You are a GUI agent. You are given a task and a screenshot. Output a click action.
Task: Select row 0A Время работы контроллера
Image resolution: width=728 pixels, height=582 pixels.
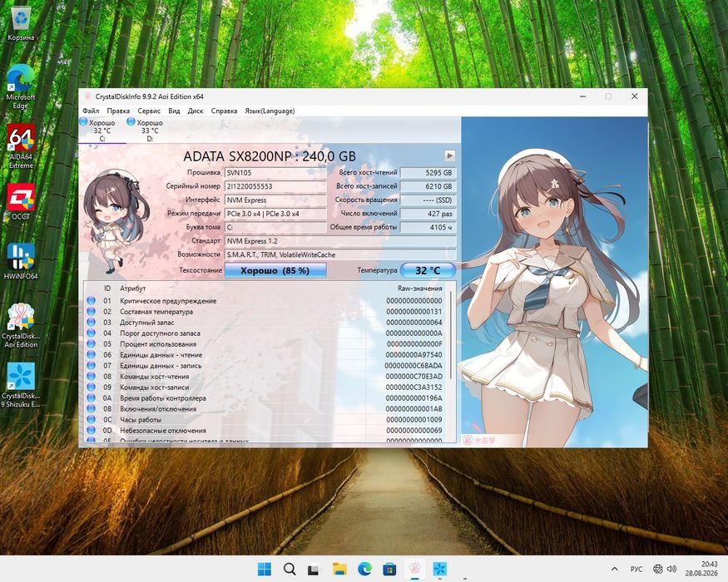[x=265, y=398]
